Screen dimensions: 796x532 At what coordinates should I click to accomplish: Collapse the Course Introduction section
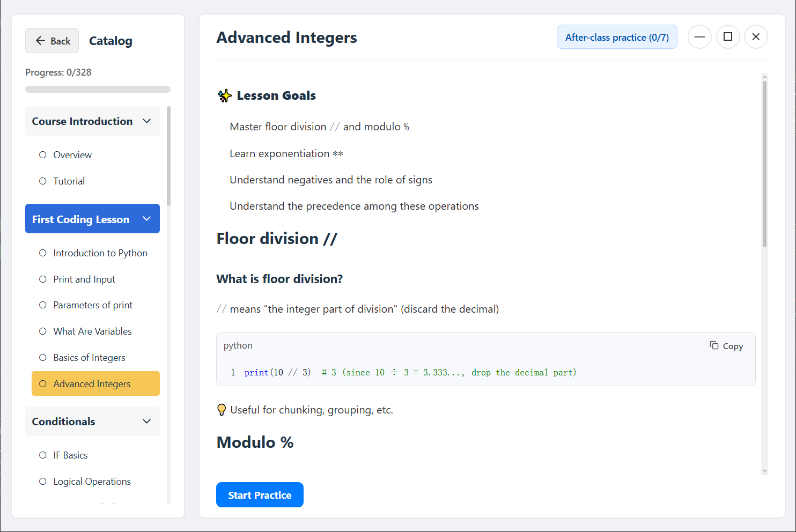pos(146,121)
